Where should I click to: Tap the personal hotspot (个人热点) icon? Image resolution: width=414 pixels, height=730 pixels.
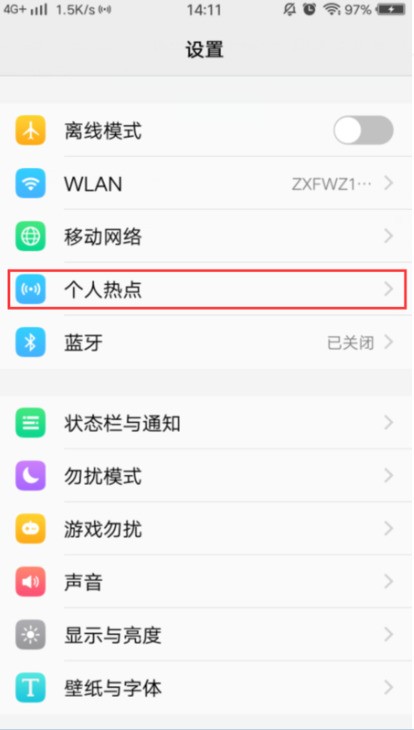[x=30, y=290]
